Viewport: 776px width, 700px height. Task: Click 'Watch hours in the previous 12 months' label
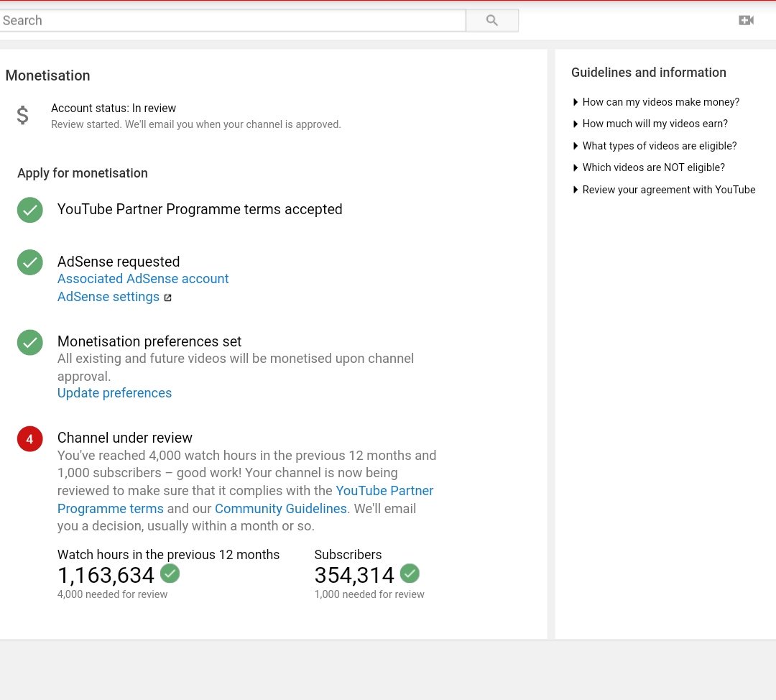(x=168, y=554)
